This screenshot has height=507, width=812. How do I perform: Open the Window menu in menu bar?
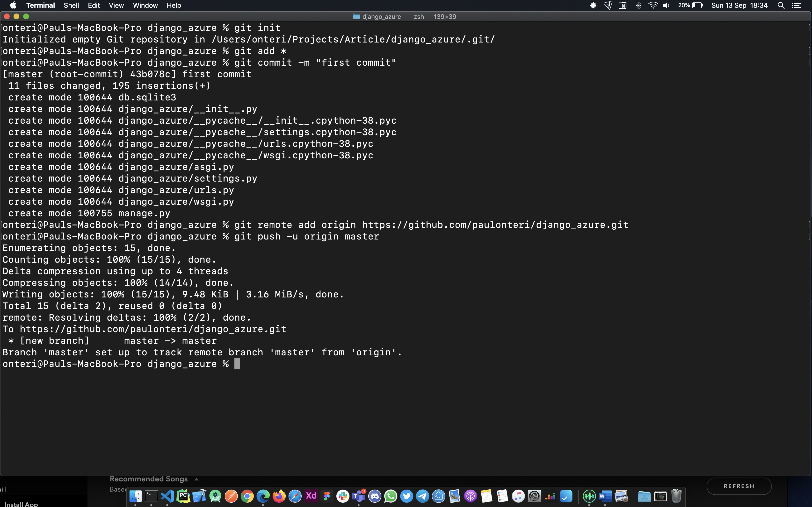[145, 5]
